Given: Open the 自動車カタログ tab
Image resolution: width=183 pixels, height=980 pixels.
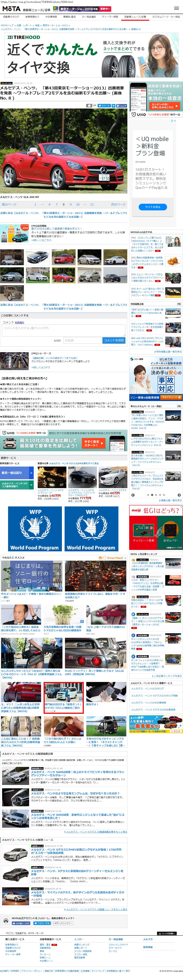Looking at the screenshot, I should click(11, 17).
